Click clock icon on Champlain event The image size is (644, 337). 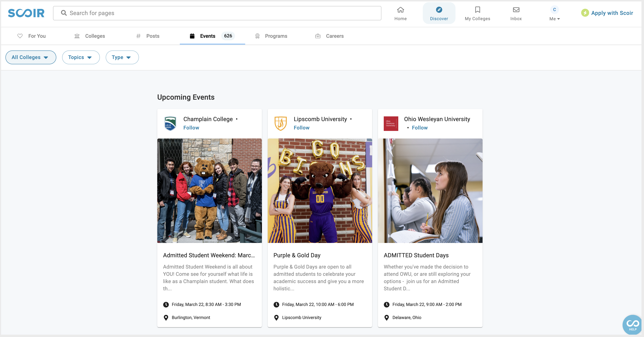pyautogui.click(x=166, y=304)
